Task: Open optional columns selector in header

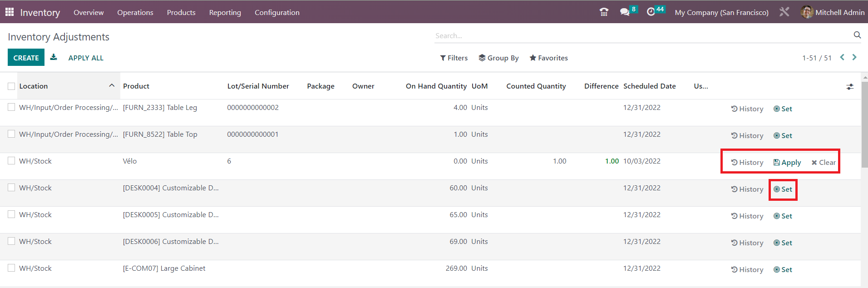Action: coord(850,86)
